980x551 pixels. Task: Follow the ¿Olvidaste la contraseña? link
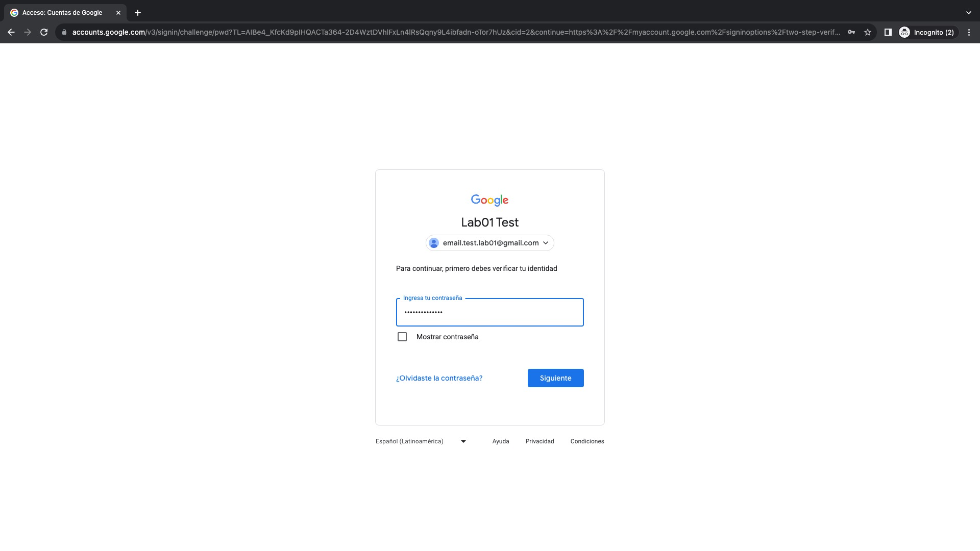pos(439,378)
